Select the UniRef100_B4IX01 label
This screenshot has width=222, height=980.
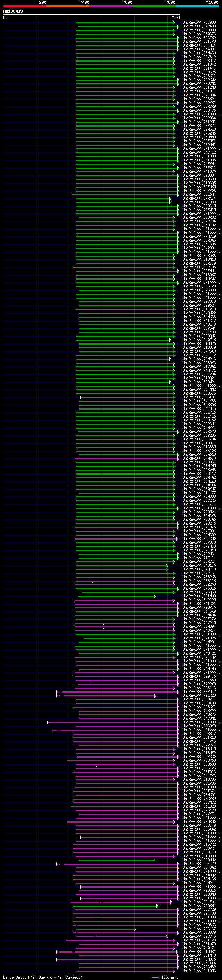199,604
